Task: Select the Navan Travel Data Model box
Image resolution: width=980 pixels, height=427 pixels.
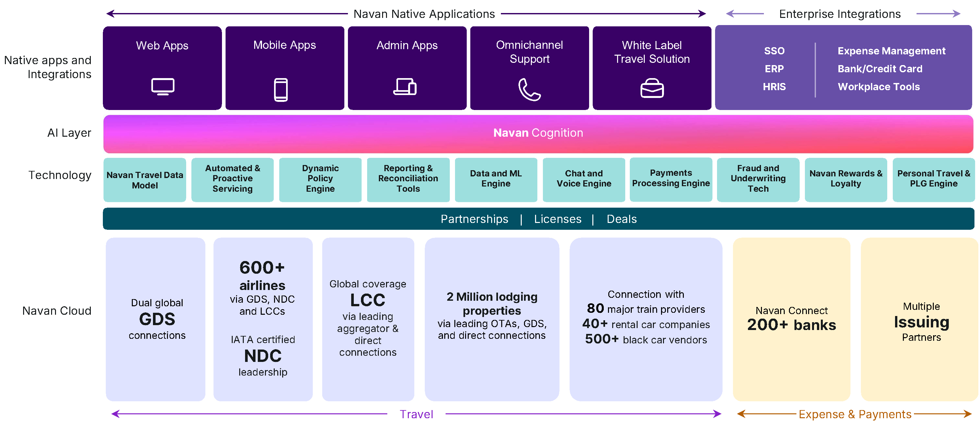Action: tap(145, 180)
